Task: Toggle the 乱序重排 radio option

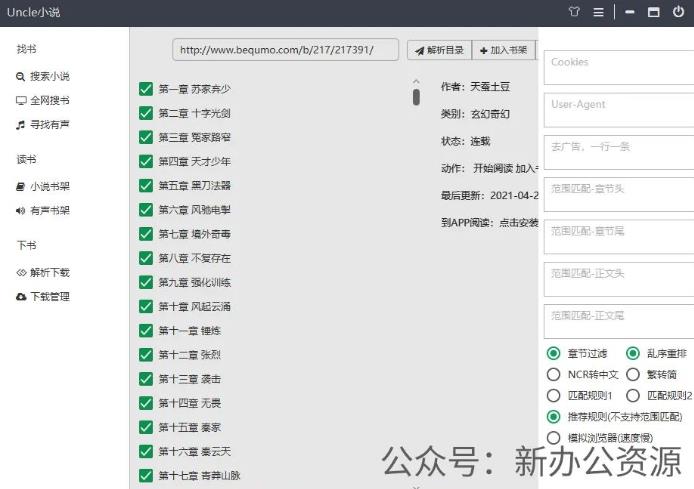Action: pyautogui.click(x=633, y=353)
